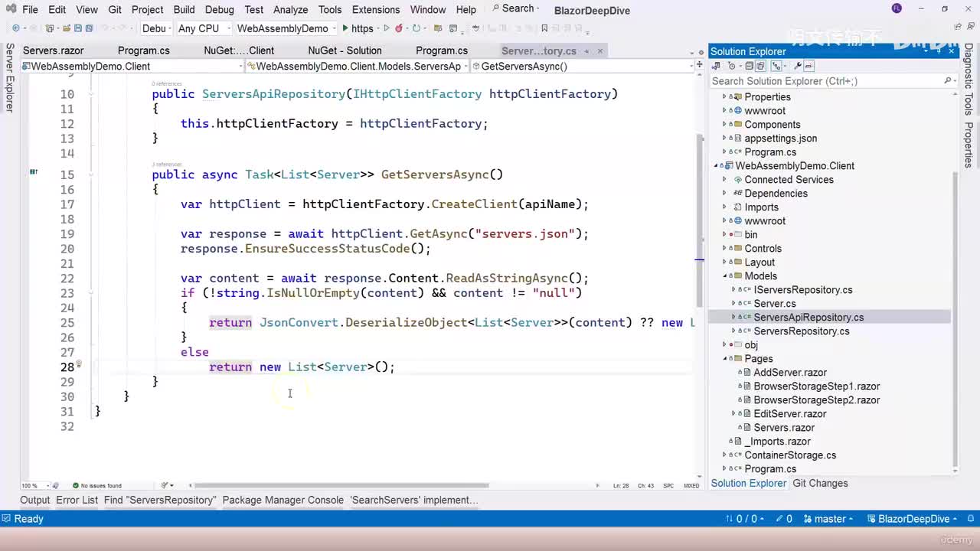Expand the Dependencies node

725,194
